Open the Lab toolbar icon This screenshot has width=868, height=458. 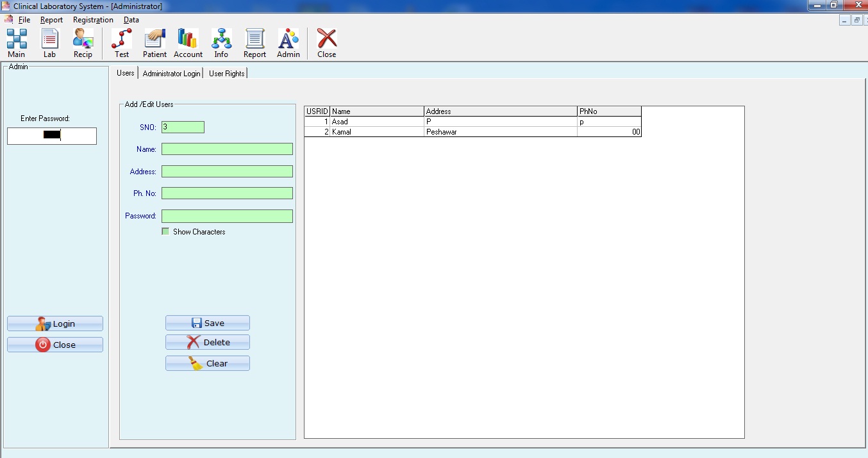point(50,44)
